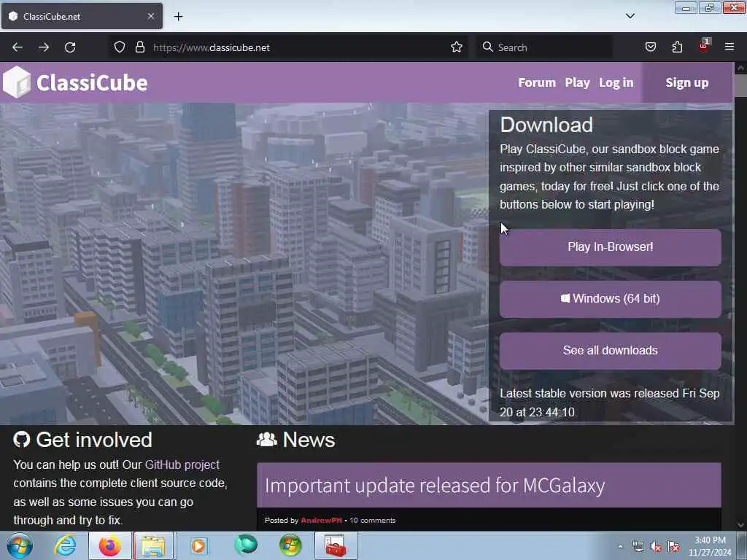Click the Sign up nav button
The image size is (747, 560).
click(686, 83)
